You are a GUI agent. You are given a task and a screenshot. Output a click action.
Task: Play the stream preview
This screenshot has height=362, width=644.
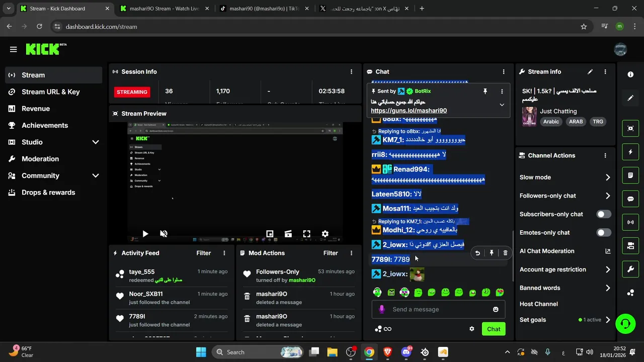[x=145, y=234]
